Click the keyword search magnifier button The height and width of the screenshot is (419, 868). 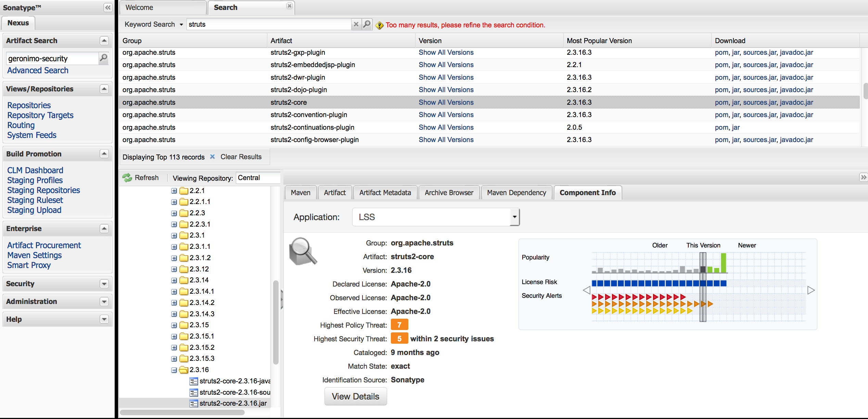pyautogui.click(x=367, y=24)
